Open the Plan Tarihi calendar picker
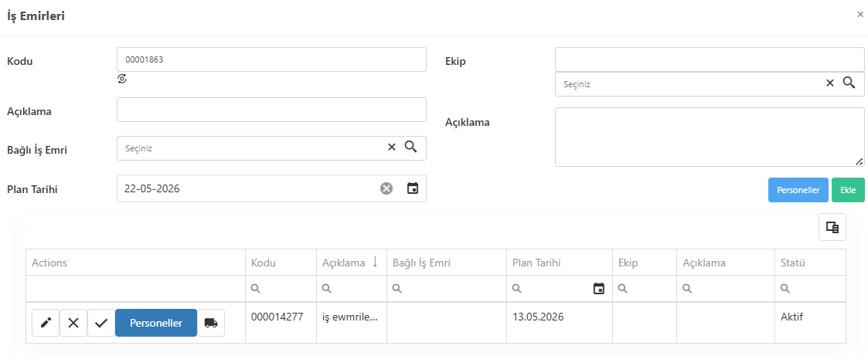Image resolution: width=868 pixels, height=356 pixels. [413, 188]
